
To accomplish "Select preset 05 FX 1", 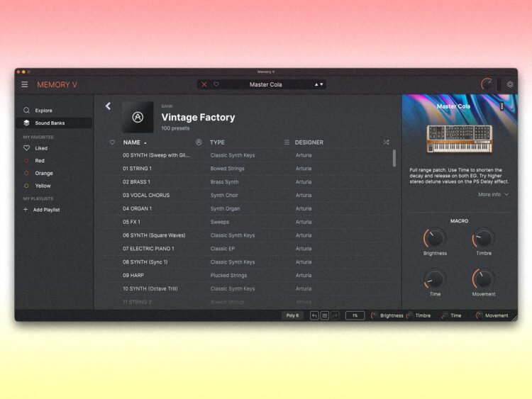I will (x=248, y=222).
